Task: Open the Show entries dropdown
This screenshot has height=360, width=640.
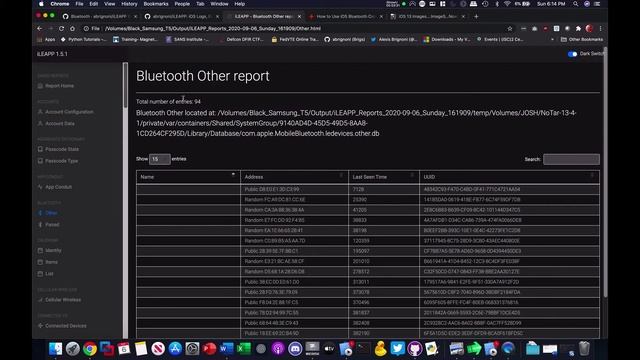Action: (160, 159)
